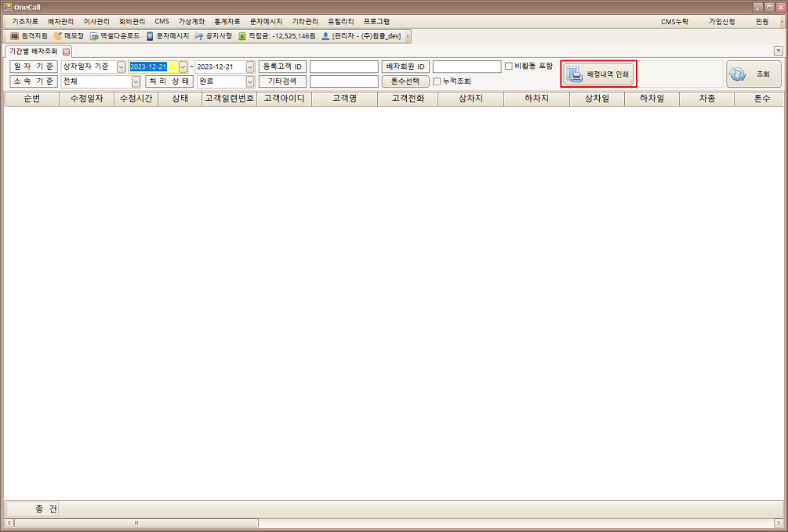The image size is (788, 532).
Task: Toggle the 누적조회 checkbox
Action: click(x=437, y=81)
